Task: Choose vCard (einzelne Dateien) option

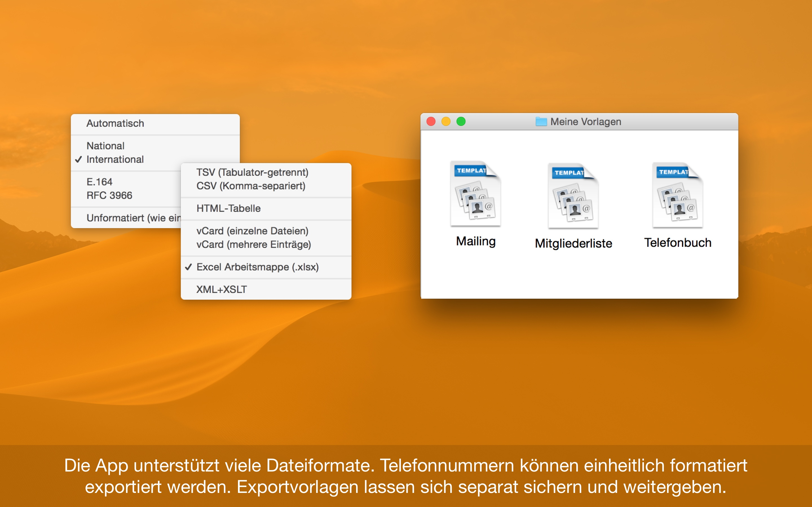Action: tap(252, 231)
